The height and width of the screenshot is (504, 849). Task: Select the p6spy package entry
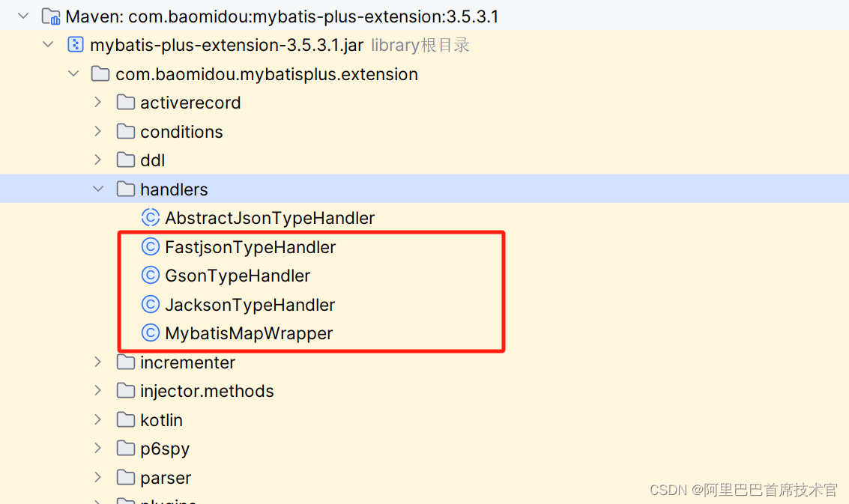[x=164, y=448]
